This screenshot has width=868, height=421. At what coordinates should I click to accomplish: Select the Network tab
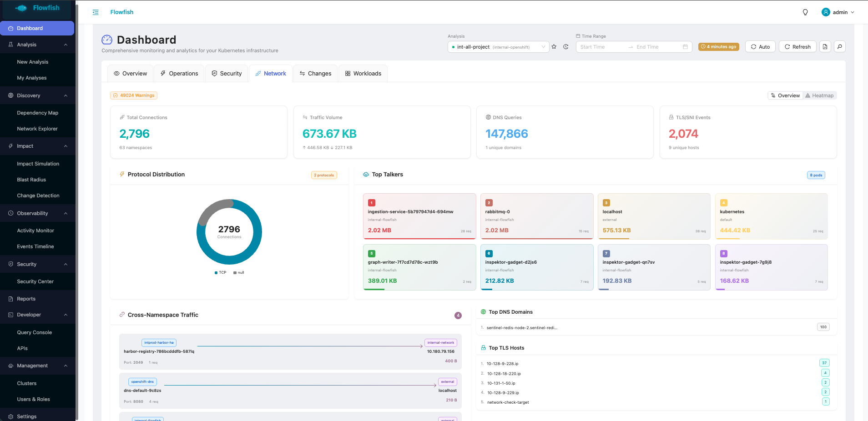(271, 73)
